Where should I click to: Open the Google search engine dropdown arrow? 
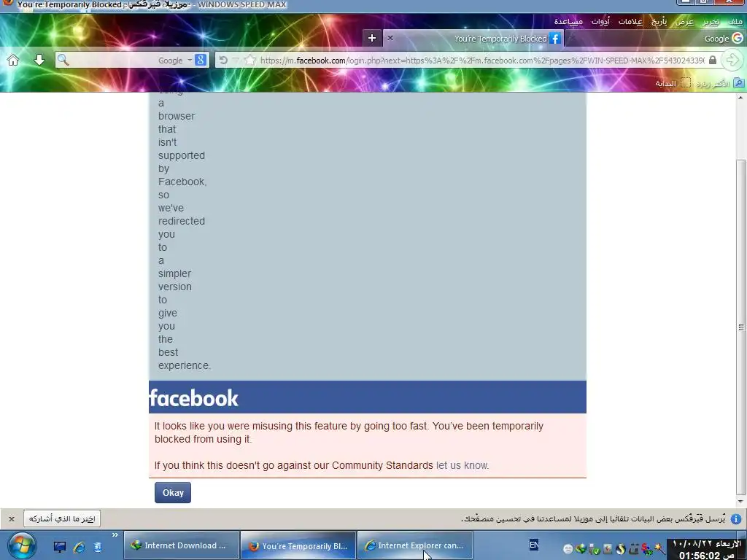190,61
